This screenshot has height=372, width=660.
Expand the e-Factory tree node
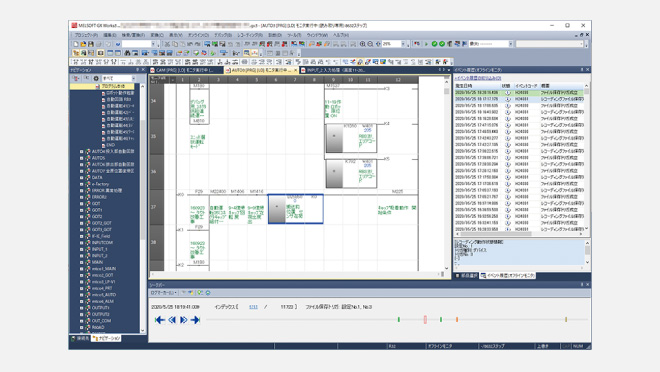coord(82,184)
